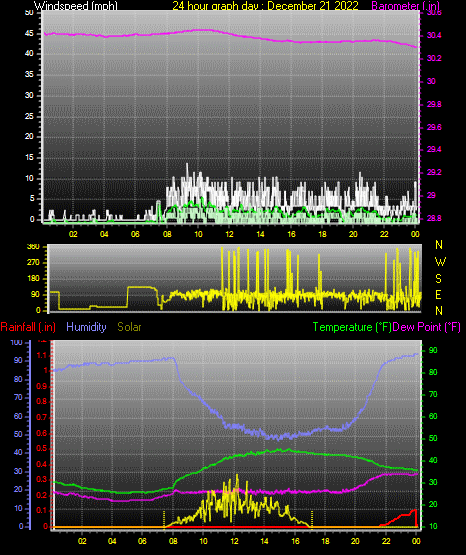Click hour '20' under the humidity-temperature chart
The height and width of the screenshot is (555, 466).
click(355, 541)
